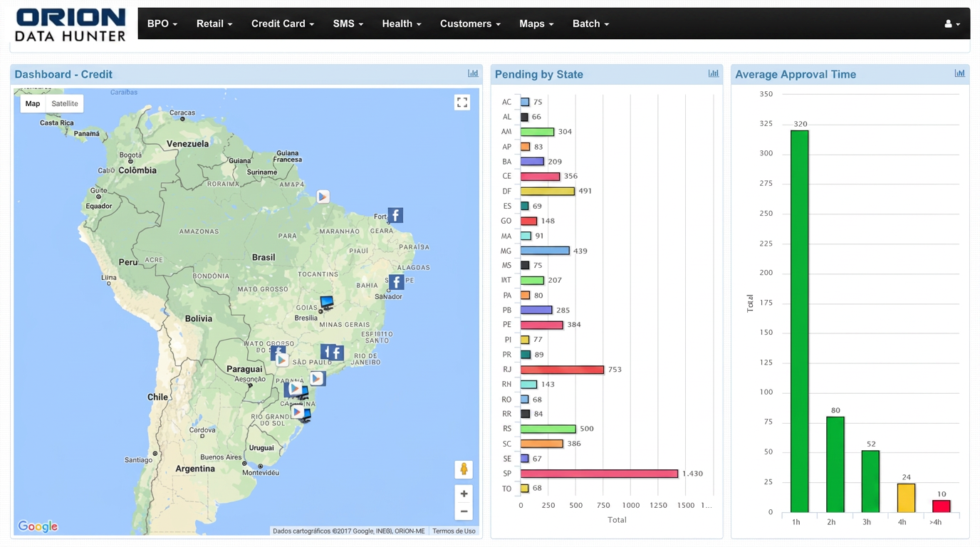Click the Google logo on the map
The image size is (980, 547).
(x=38, y=526)
